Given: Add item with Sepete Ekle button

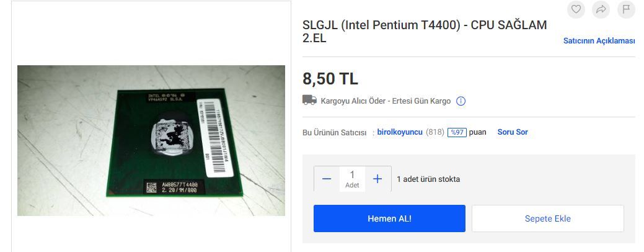Looking at the screenshot, I should (x=547, y=218).
